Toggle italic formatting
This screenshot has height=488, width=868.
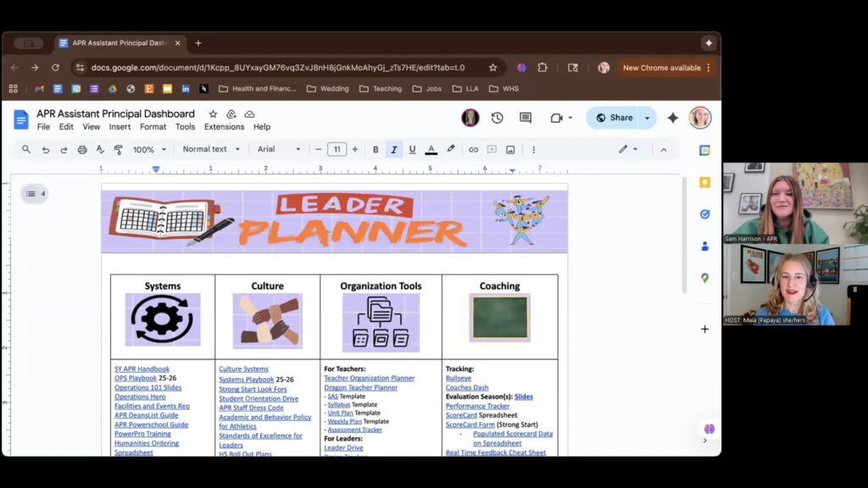pos(394,149)
